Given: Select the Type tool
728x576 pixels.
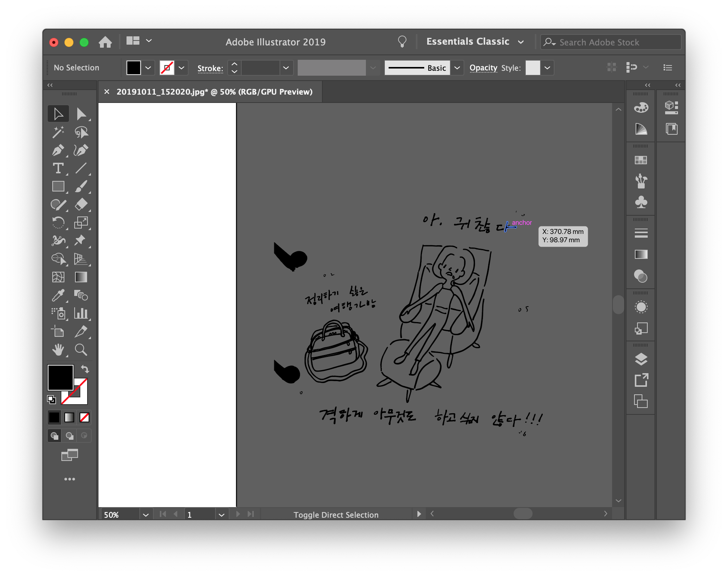Looking at the screenshot, I should (x=58, y=168).
